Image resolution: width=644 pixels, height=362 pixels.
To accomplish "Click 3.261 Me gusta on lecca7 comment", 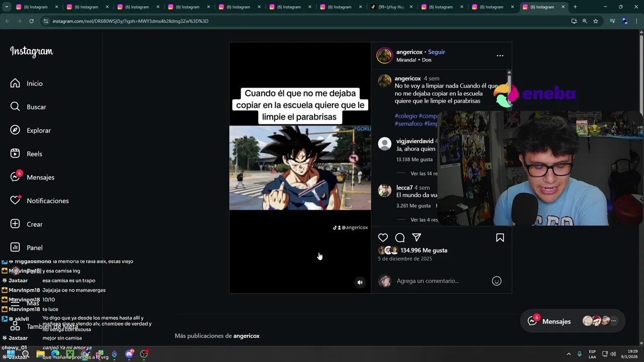I will 414,206.
